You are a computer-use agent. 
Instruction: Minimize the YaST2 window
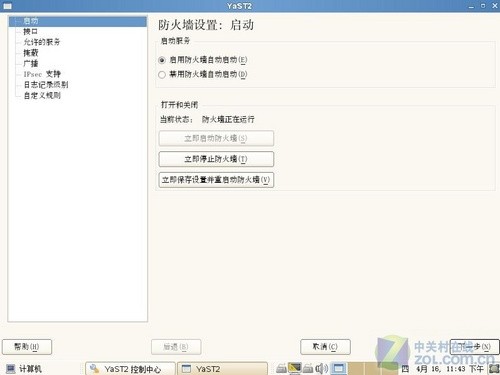click(x=471, y=6)
